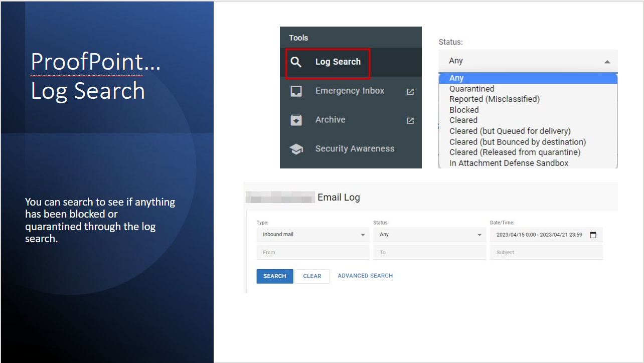Click the Log Search magnifier icon
644x363 pixels.
pyautogui.click(x=296, y=62)
